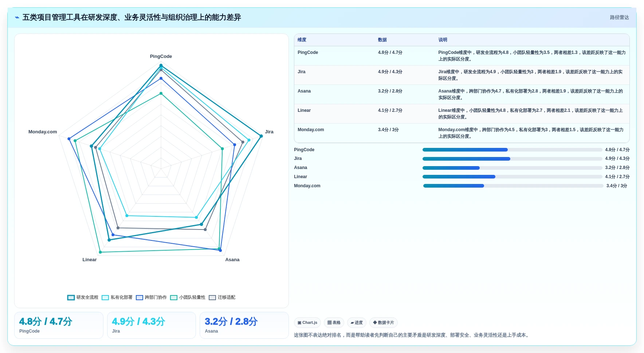Click the 小团队轻量性 legend color box
644x353 pixels.
(x=174, y=298)
